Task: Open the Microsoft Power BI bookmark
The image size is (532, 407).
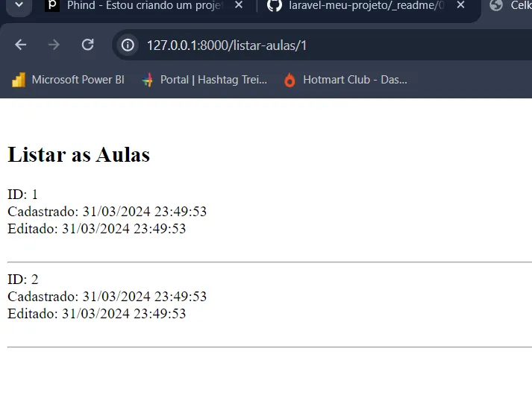Action: (77, 80)
